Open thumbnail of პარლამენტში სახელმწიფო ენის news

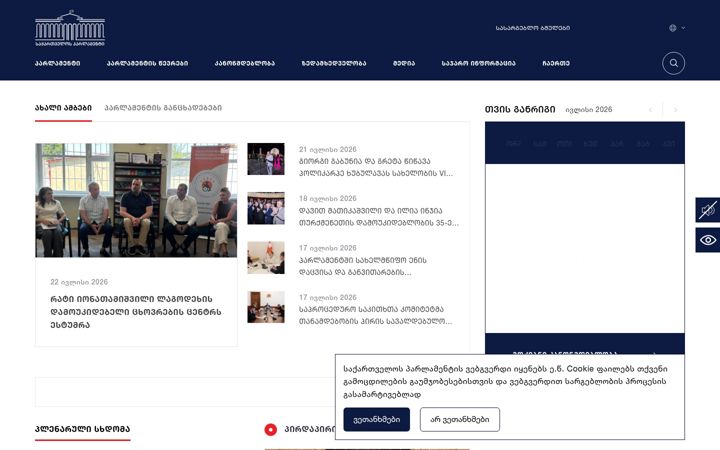click(266, 258)
